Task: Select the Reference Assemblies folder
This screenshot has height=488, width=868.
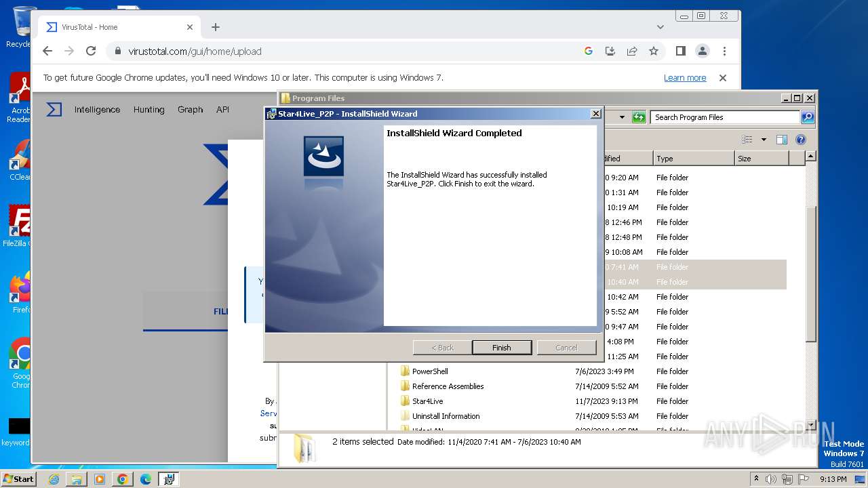Action: pos(448,386)
